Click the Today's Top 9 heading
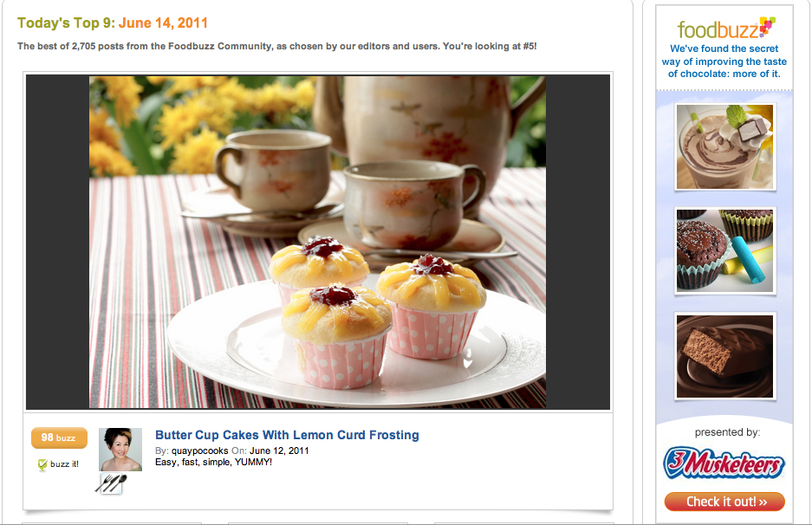Viewport: 812px width, 525px height. (66, 23)
